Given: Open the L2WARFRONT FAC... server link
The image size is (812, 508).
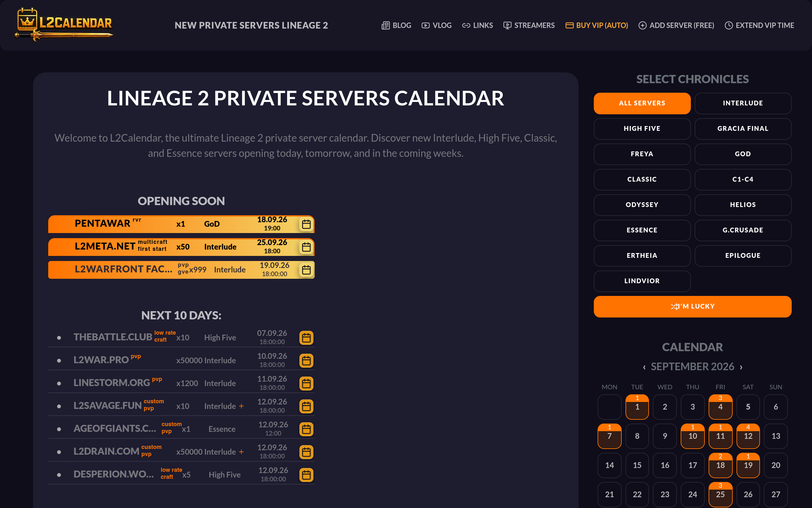Looking at the screenshot, I should click(123, 269).
